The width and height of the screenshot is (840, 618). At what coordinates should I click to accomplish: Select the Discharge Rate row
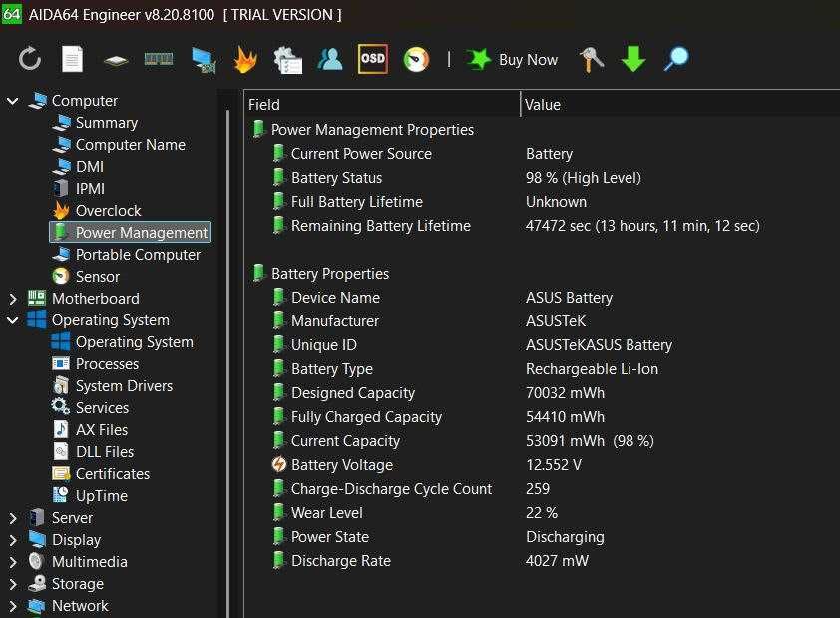pos(542,561)
